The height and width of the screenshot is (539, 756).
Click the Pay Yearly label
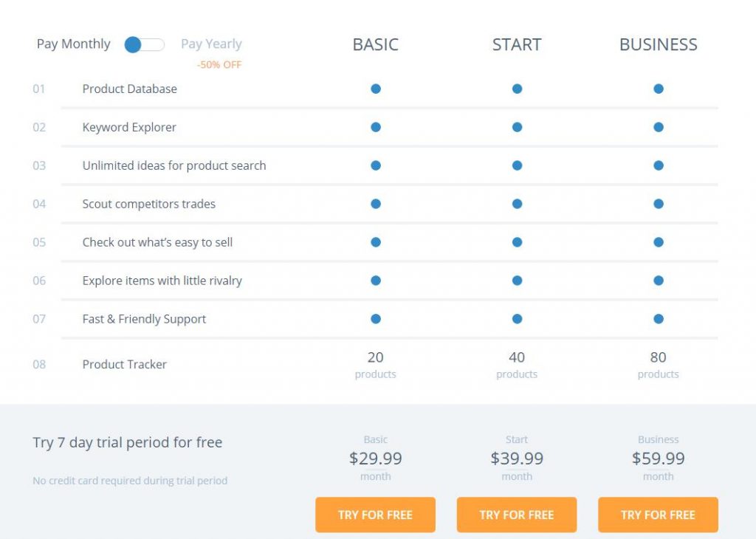pos(211,44)
